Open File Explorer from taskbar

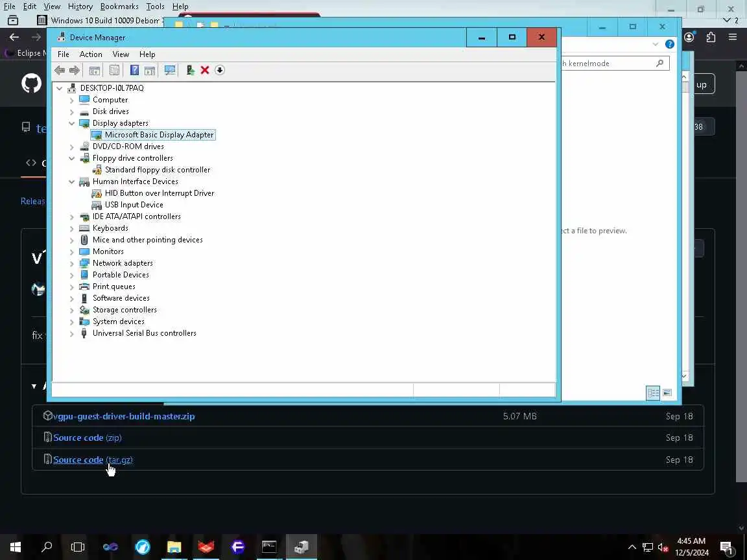pos(174,546)
